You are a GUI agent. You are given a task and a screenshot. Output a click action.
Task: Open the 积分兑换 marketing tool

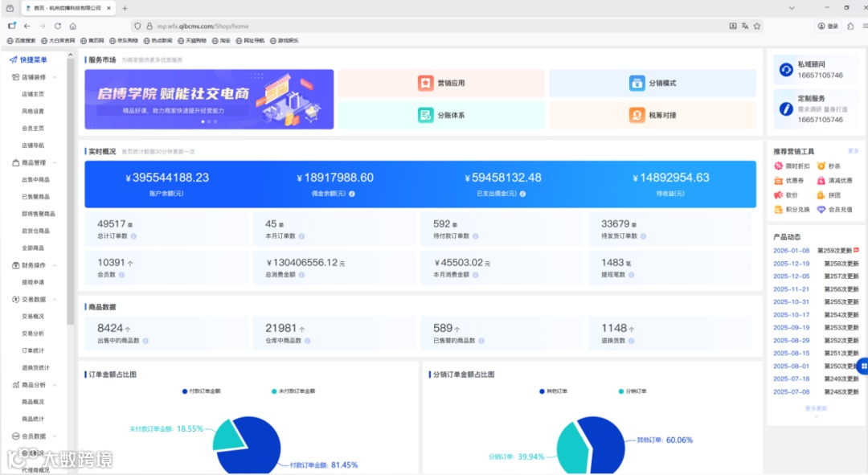[792, 209]
